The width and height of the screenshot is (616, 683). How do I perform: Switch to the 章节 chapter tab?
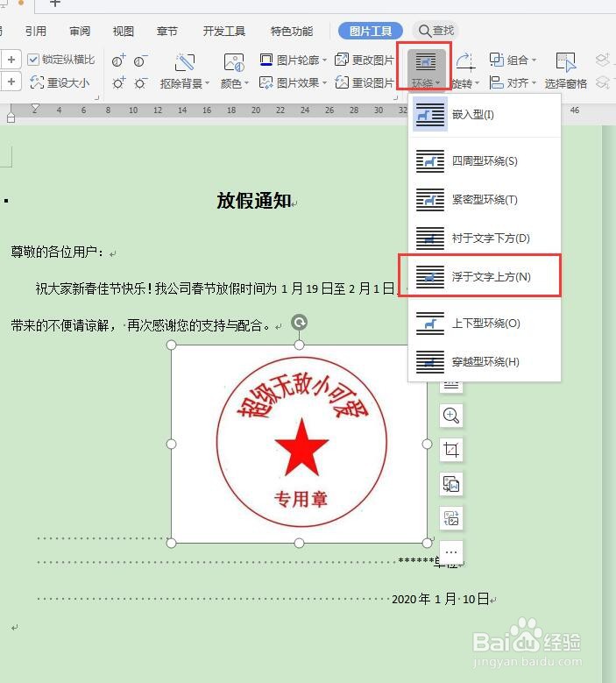[167, 31]
